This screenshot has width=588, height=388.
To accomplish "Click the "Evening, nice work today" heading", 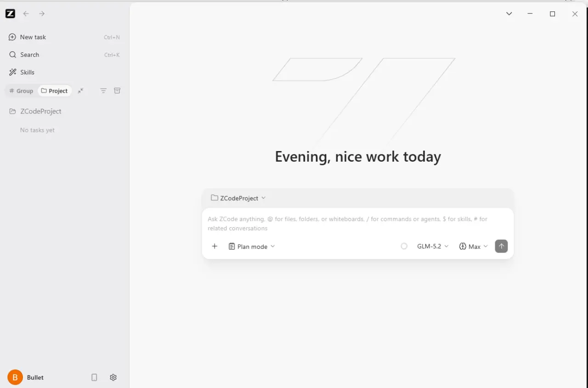I will click(358, 157).
